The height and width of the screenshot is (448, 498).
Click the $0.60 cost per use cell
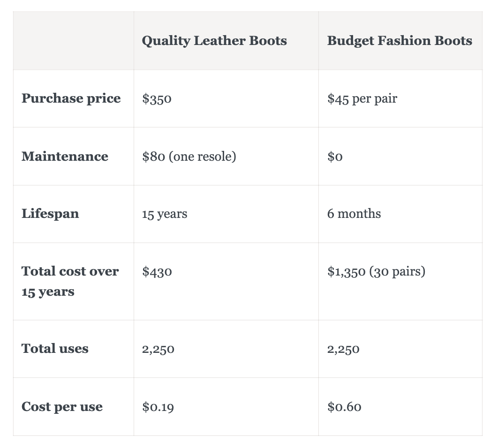tap(344, 407)
